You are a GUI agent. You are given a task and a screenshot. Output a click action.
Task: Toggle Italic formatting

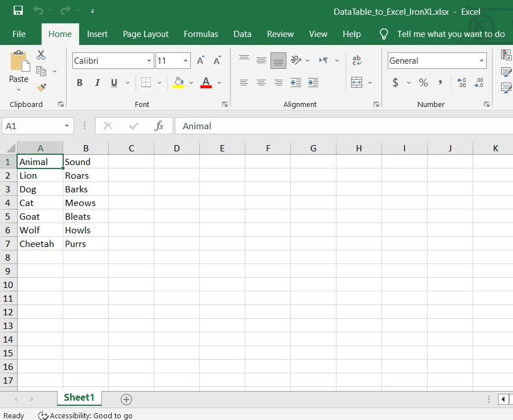point(97,83)
